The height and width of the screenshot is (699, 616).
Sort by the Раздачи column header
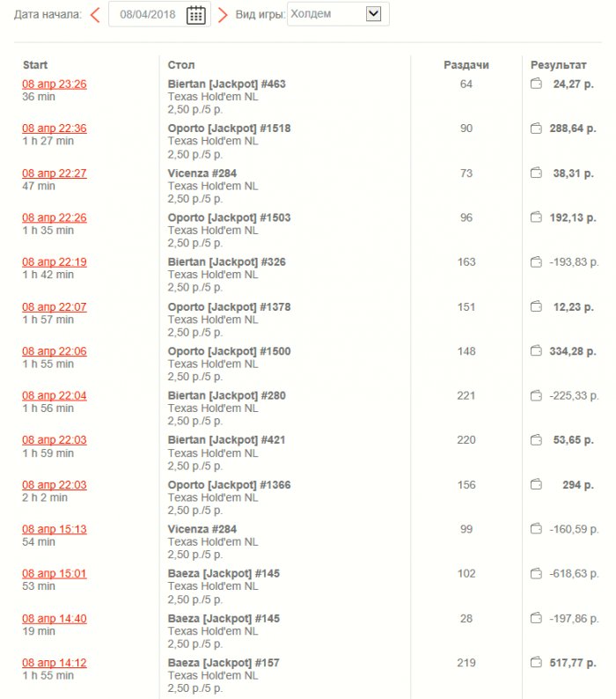(466, 65)
